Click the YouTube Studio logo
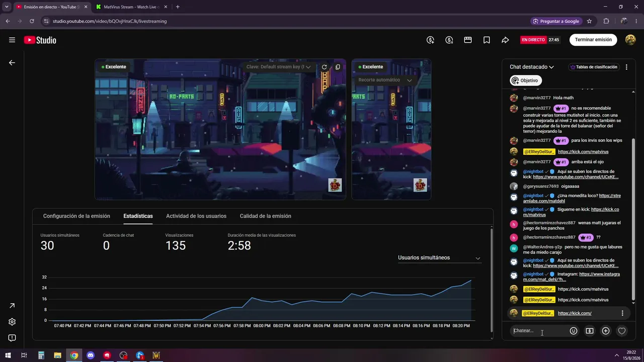Screen dimensions: 644x362 click(40, 40)
